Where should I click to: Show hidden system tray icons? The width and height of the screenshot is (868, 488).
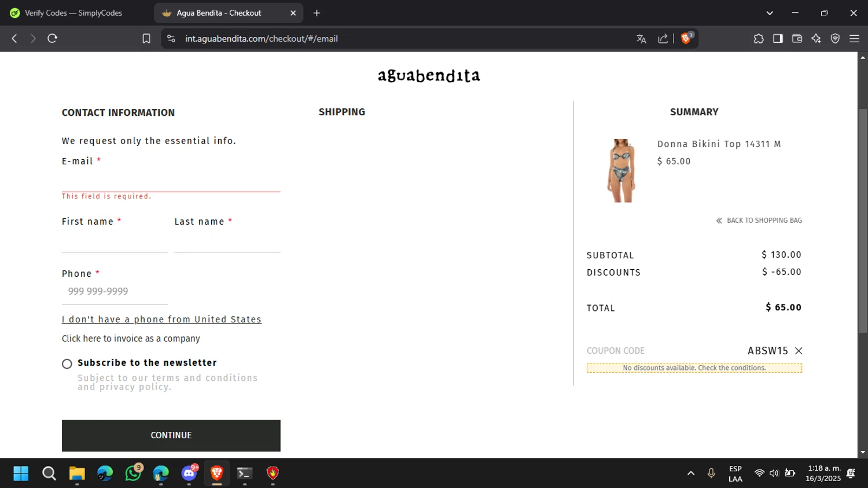(690, 474)
